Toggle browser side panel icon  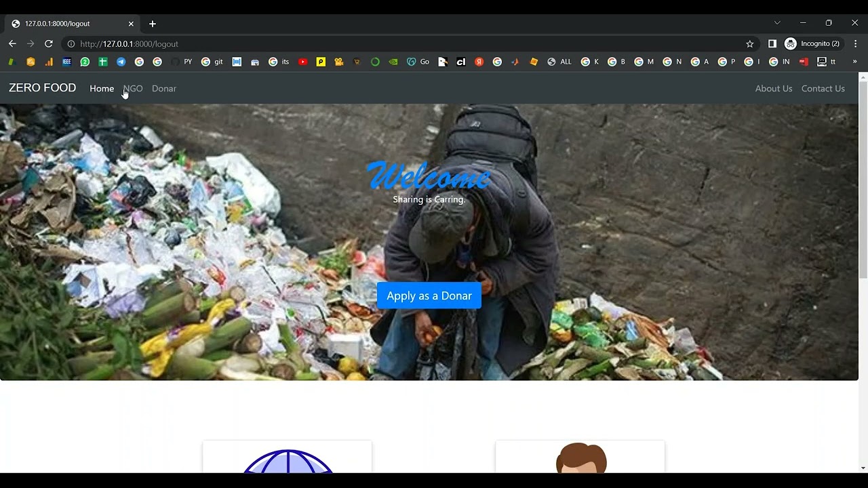click(772, 44)
